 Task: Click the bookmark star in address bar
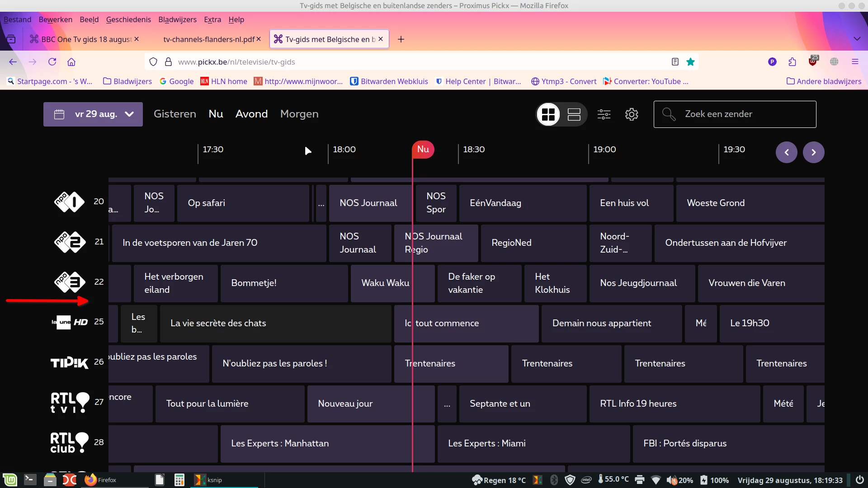(690, 62)
